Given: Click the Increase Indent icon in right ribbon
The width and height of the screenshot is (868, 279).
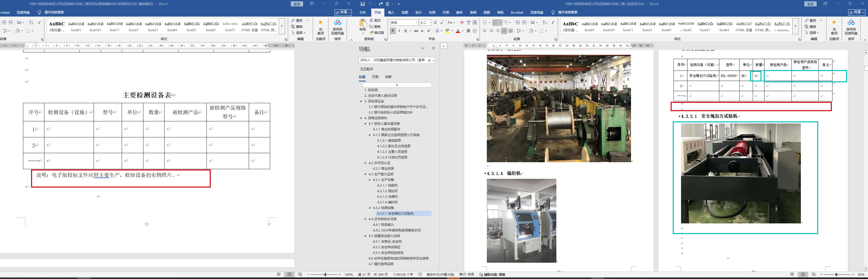Looking at the screenshot, I should pyautogui.click(x=524, y=22).
